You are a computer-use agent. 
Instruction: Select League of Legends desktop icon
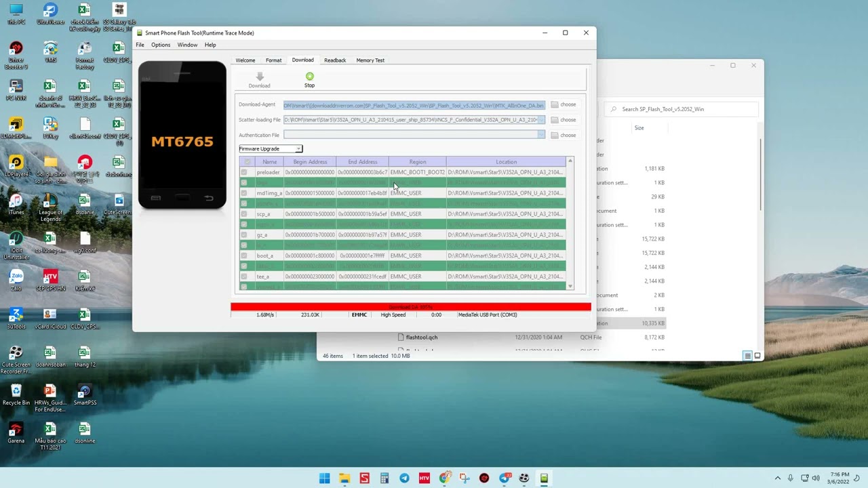(x=50, y=207)
